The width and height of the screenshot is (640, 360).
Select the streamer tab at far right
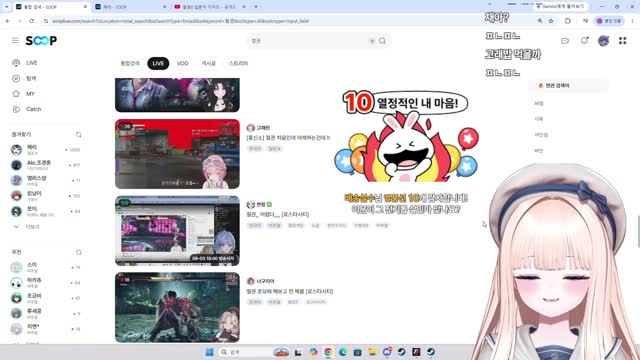tap(238, 63)
